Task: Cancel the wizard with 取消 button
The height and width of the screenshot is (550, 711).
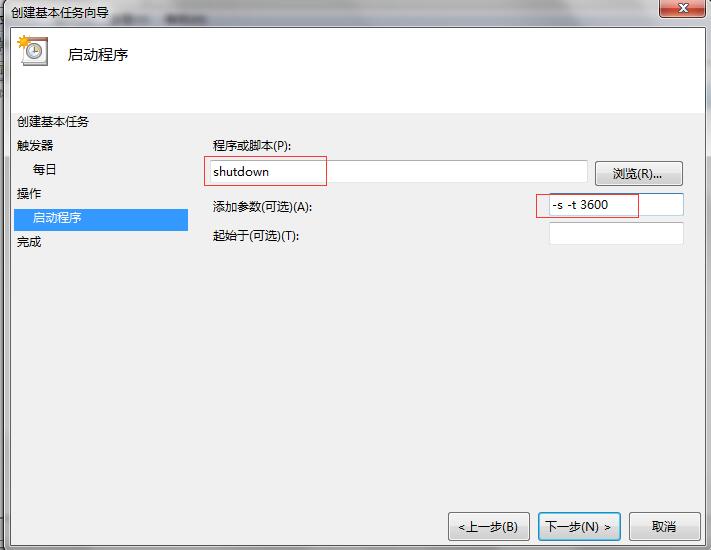Action: click(x=664, y=526)
